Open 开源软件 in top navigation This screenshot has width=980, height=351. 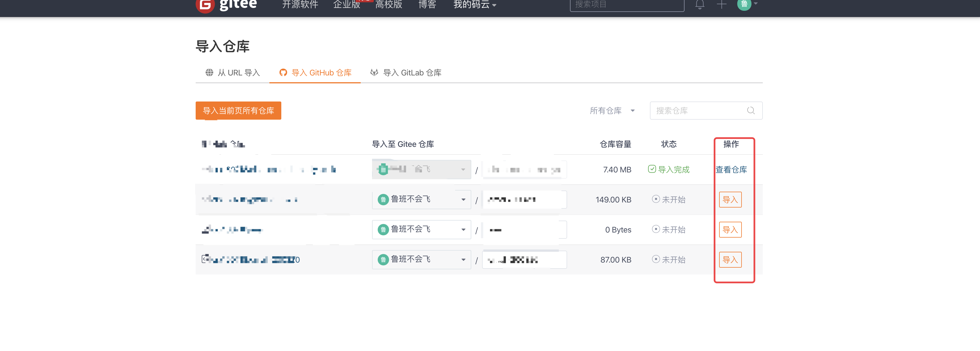click(300, 5)
